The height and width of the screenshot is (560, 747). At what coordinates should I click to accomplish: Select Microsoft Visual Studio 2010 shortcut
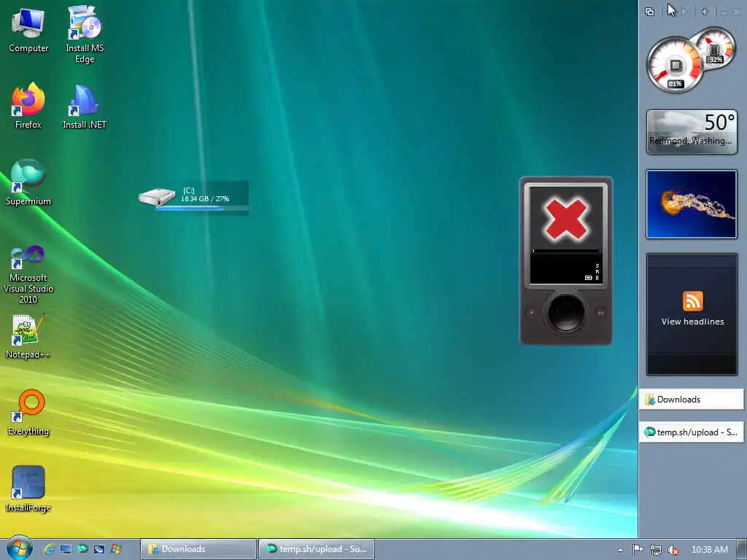point(28,274)
